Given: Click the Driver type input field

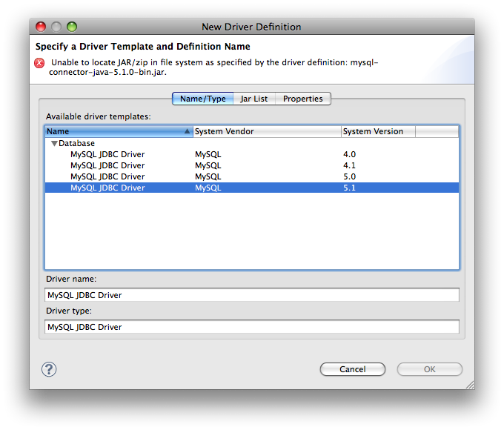Looking at the screenshot, I should click(252, 327).
